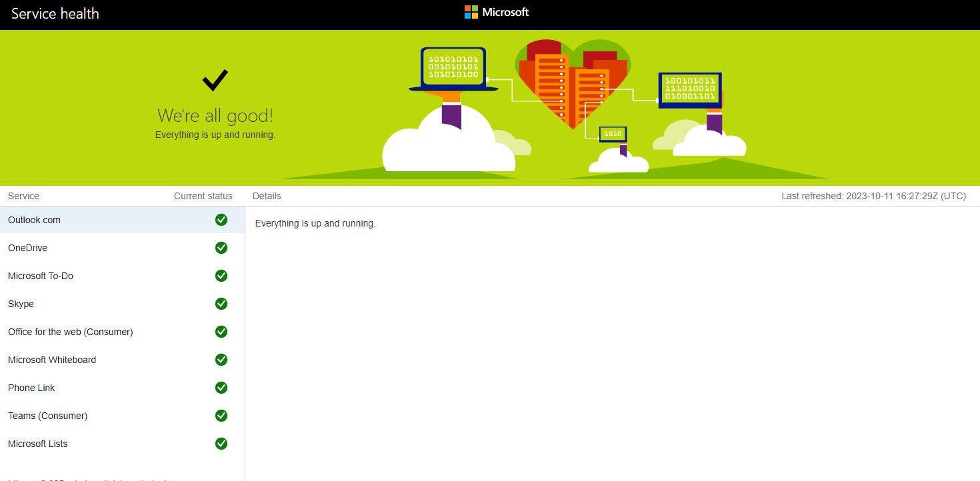
Task: Click the green checkmark next to Skype
Action: 221,303
